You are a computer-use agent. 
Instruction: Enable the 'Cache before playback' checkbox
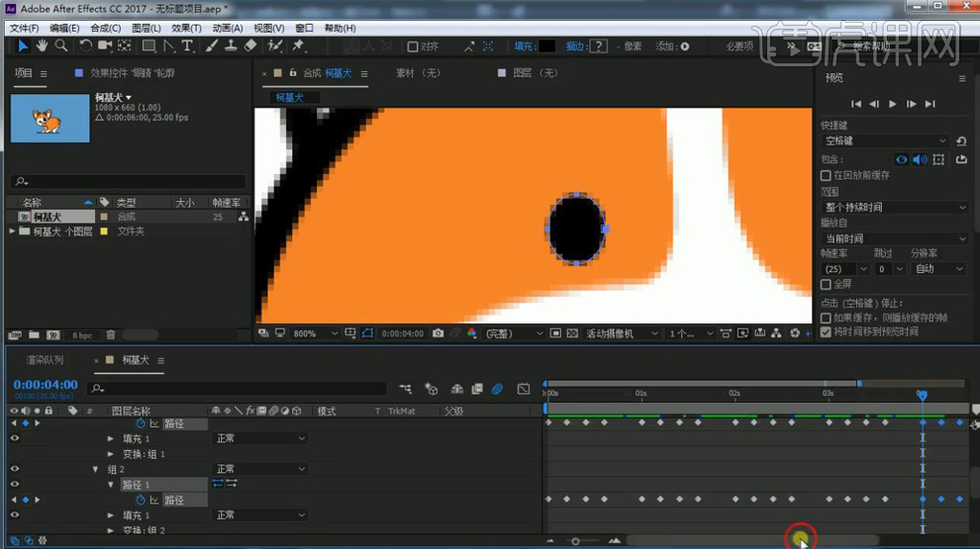(826, 175)
